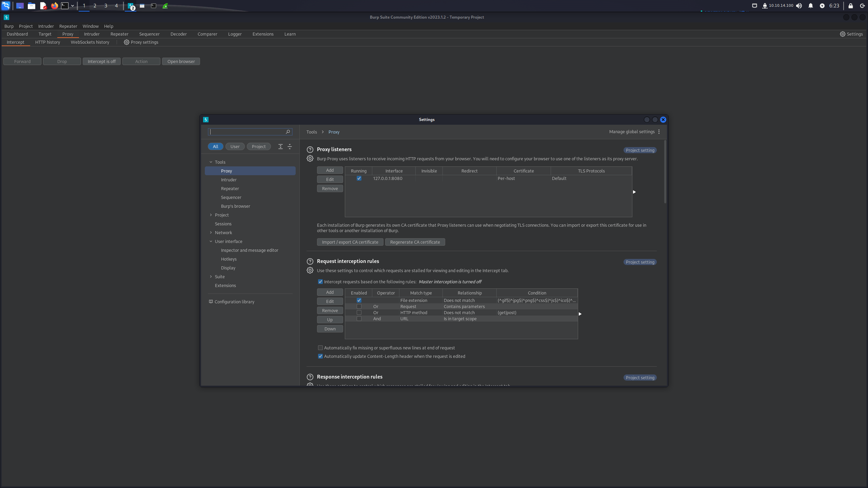Open Firefox from the taskbar

pos(54,6)
